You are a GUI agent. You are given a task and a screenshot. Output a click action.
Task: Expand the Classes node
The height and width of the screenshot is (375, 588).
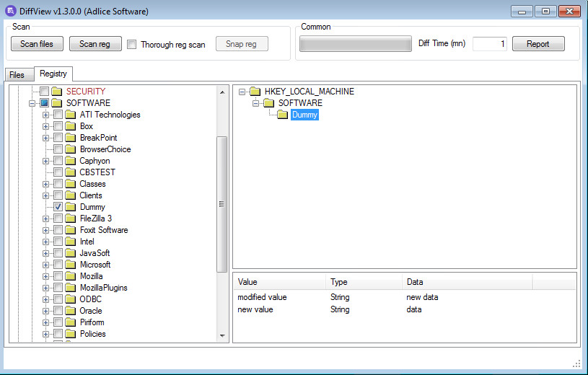[45, 184]
